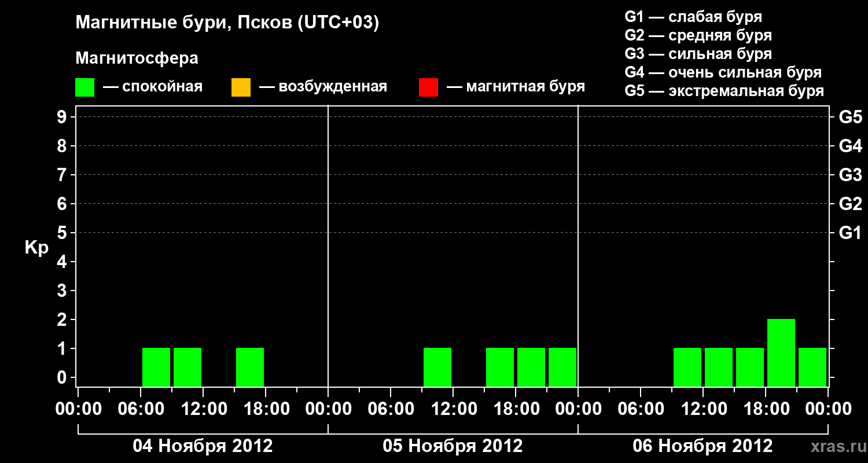The height and width of the screenshot is (463, 868).
Task: Select the 06 Ноября bar starting at 12:00
Action: point(719,367)
